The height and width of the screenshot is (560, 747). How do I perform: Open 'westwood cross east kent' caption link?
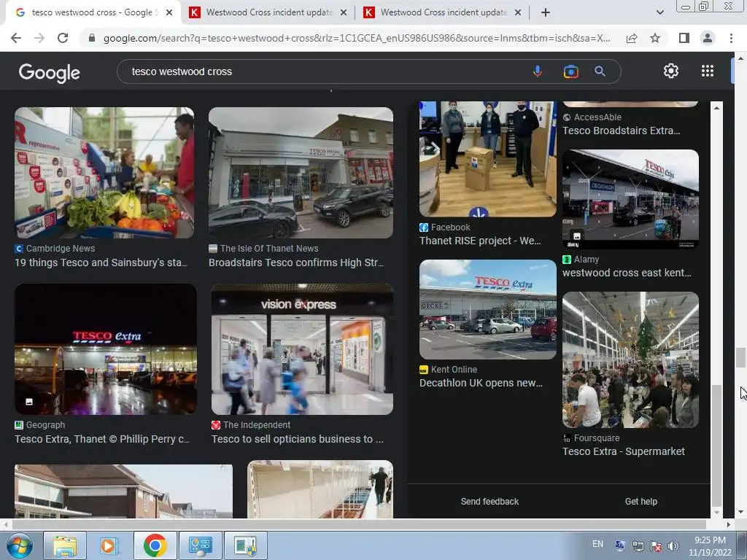click(x=627, y=273)
